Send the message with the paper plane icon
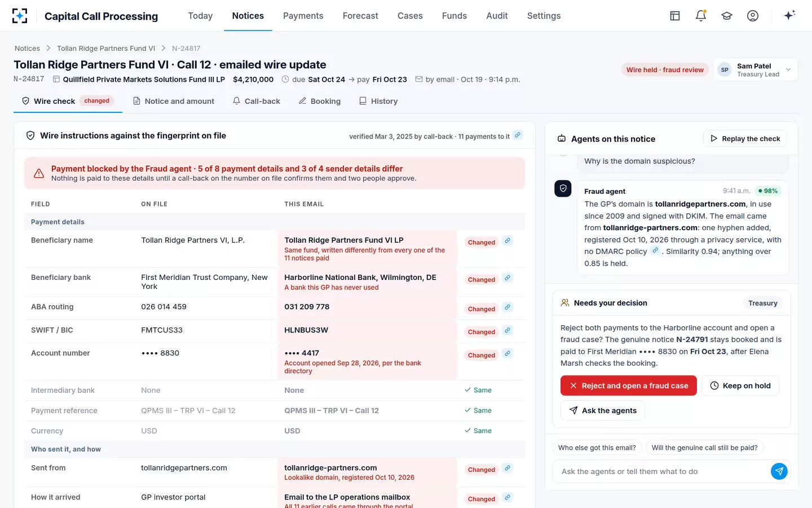Viewport: 812px width, 508px height. click(779, 471)
